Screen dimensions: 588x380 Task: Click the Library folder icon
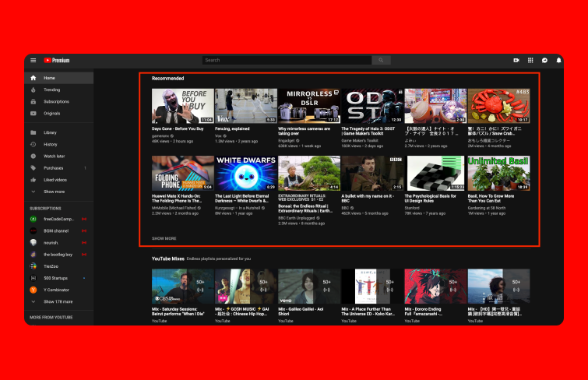click(x=33, y=132)
